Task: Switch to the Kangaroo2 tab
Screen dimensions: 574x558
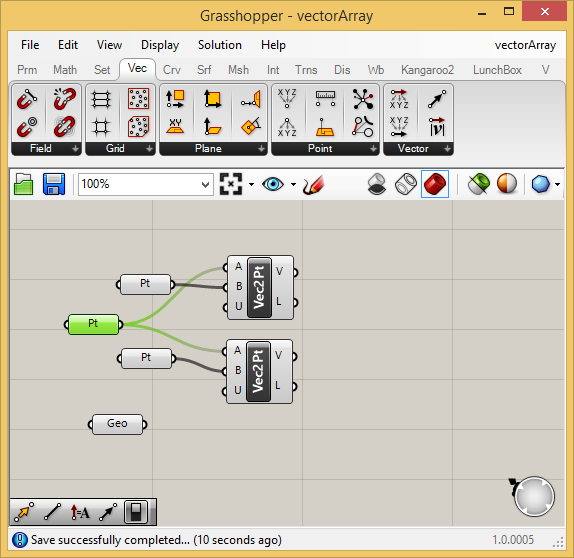Action: [x=427, y=70]
